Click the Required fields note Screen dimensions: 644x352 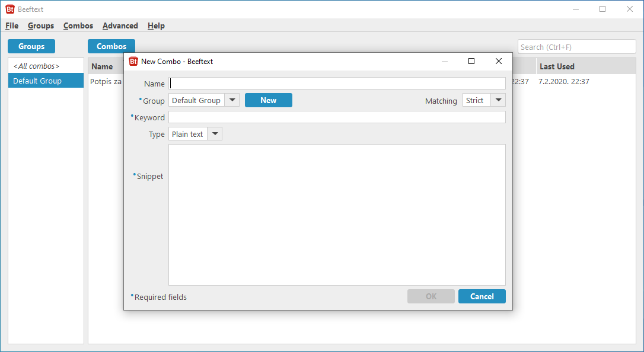159,297
